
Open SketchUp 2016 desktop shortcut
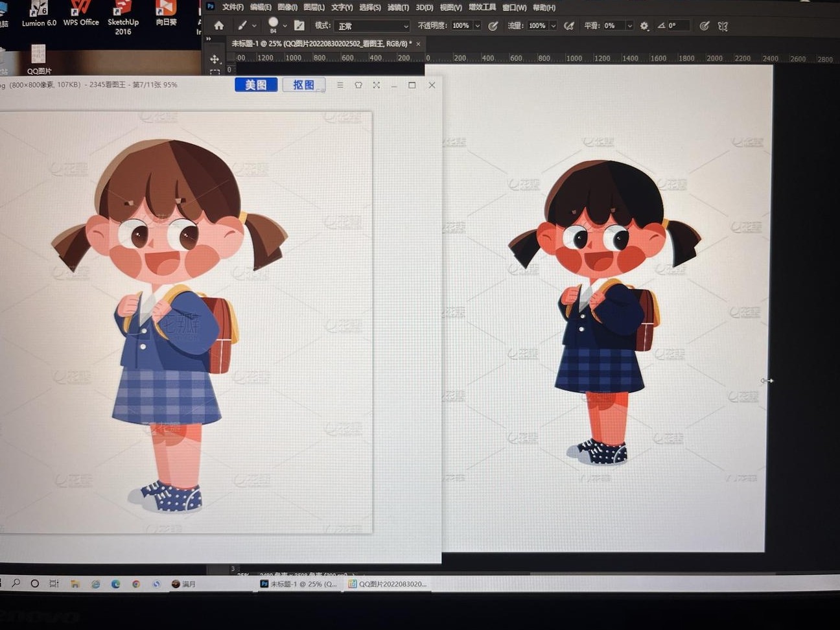123,17
